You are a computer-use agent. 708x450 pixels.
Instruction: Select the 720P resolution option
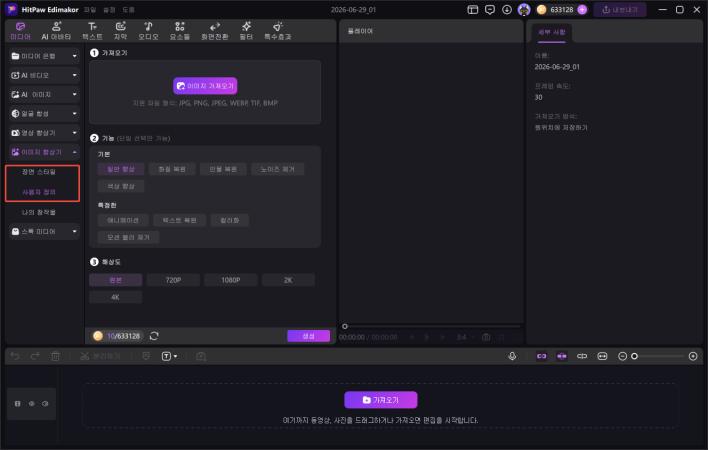[173, 280]
